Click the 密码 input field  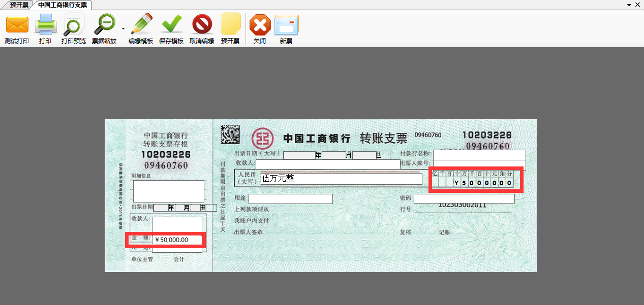click(464, 198)
